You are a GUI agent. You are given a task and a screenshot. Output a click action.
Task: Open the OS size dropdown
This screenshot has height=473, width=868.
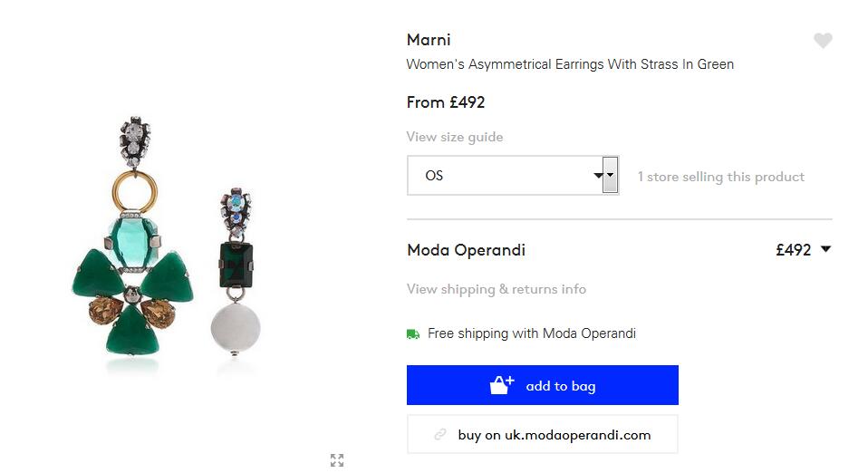pyautogui.click(x=513, y=176)
